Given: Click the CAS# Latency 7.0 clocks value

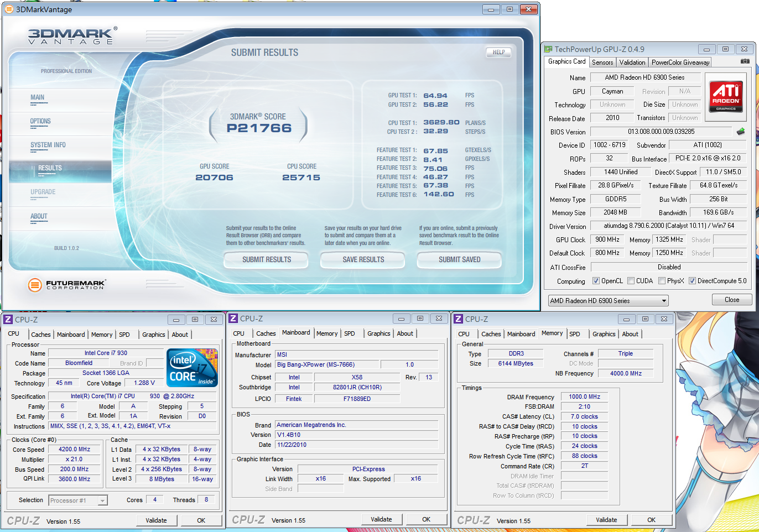Looking at the screenshot, I should [584, 416].
